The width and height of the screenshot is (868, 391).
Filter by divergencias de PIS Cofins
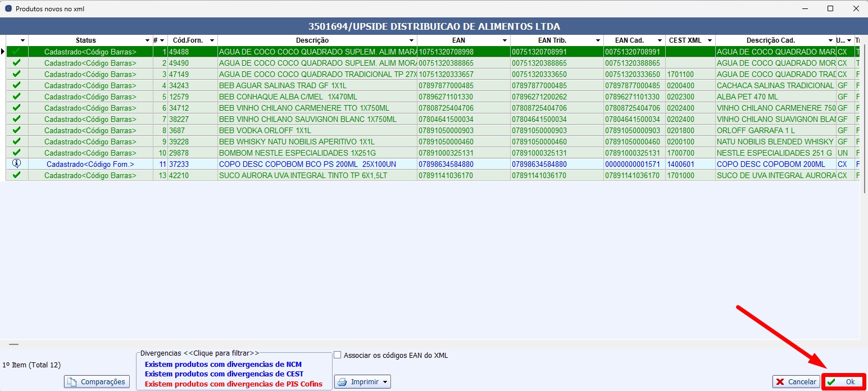234,384
